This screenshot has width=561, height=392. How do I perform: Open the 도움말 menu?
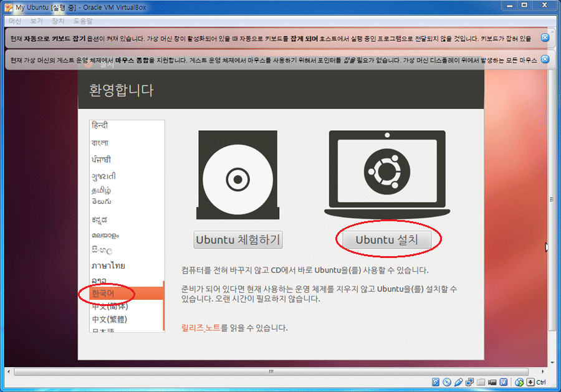[83, 21]
